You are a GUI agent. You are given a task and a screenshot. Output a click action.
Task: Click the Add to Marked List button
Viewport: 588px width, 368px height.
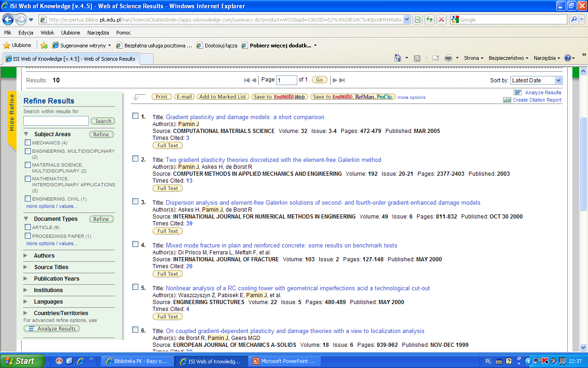coord(223,97)
